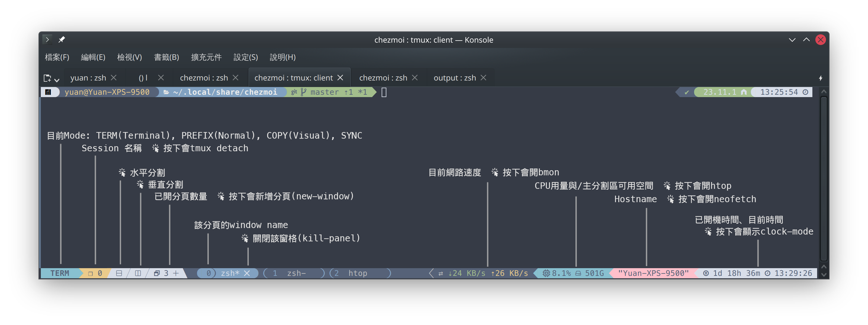Click the session name segment to detach
The image size is (868, 325).
[x=95, y=273]
